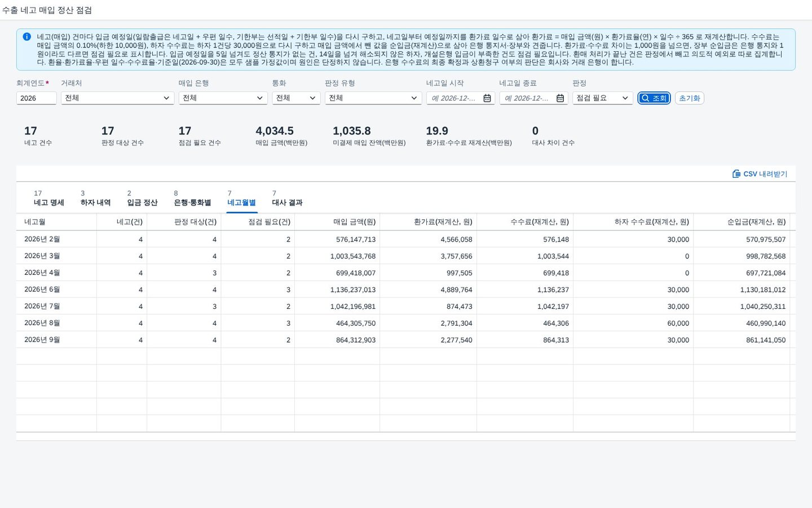Click the 순입금(재계산, 원) column header
The image size is (812, 508).
742,222
